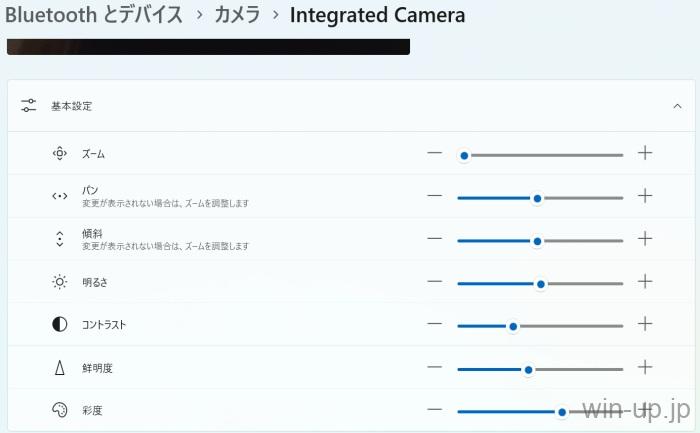Go to Bluetooth とデバイス breadcrumb
The image size is (700, 433).
(x=94, y=16)
